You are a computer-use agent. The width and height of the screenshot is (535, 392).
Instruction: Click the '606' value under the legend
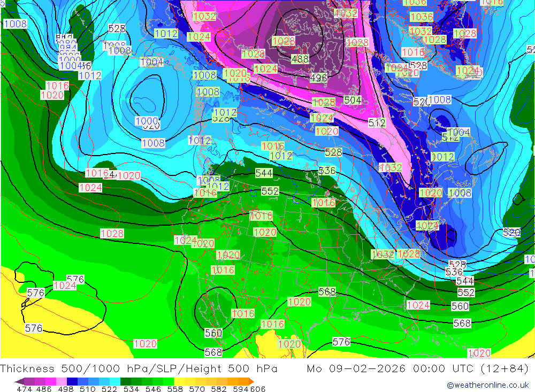coord(258,389)
